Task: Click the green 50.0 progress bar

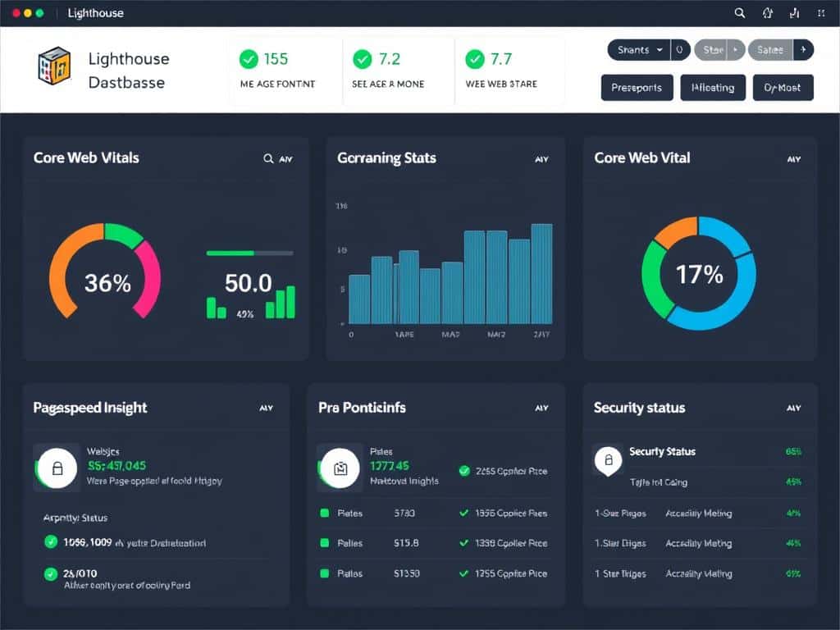Action: pyautogui.click(x=232, y=253)
